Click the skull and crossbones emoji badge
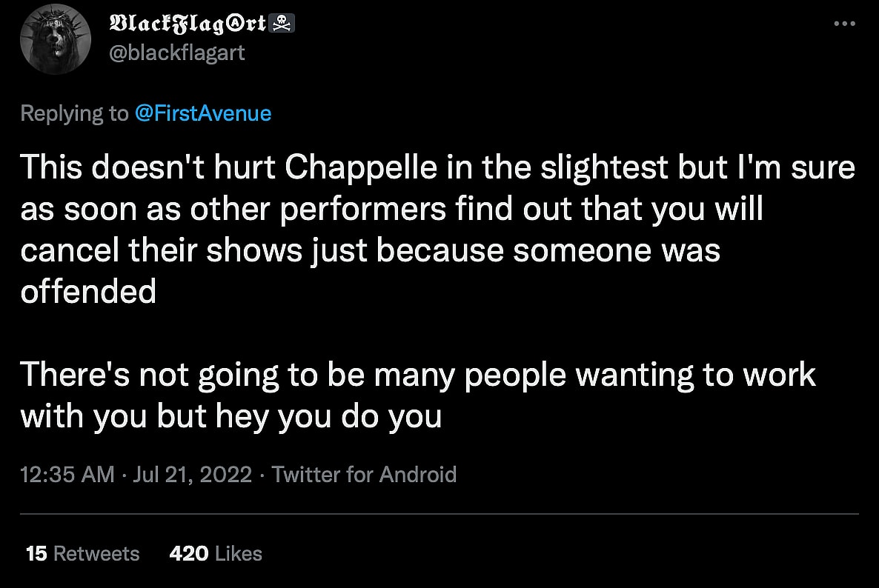The height and width of the screenshot is (588, 879). [x=285, y=24]
